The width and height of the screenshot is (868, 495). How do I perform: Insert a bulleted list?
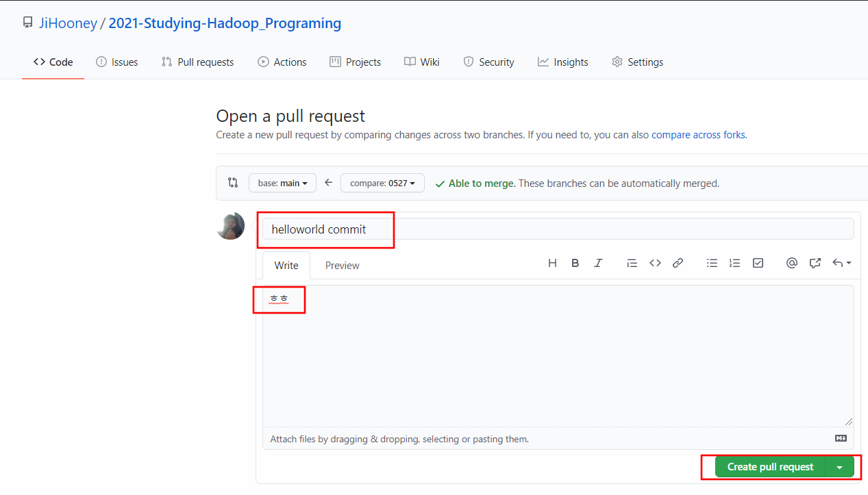click(712, 263)
